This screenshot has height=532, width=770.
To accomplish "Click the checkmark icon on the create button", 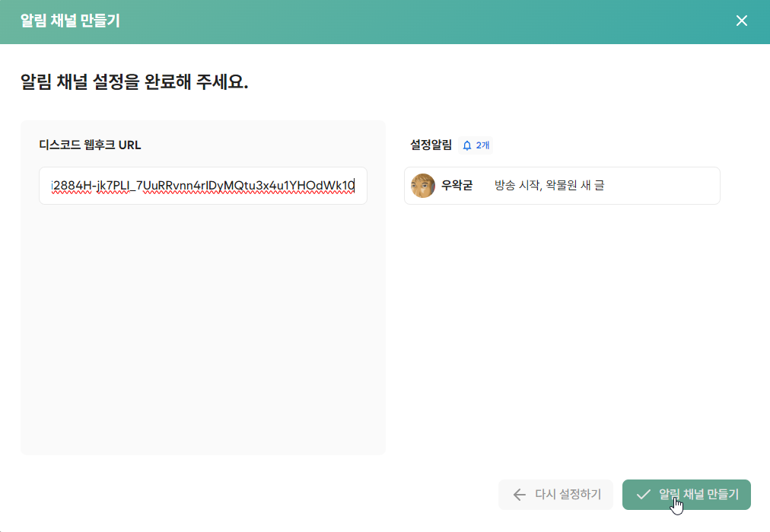I will pos(644,495).
